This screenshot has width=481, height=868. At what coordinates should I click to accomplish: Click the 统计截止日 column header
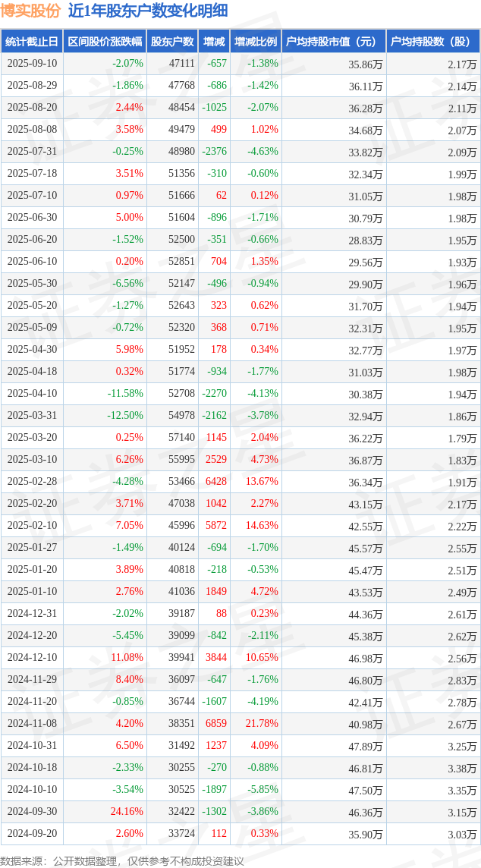tap(32, 42)
